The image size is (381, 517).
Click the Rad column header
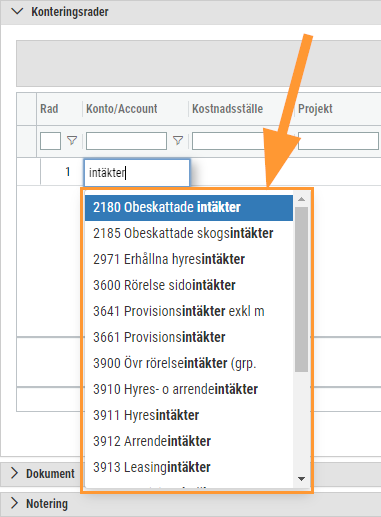click(49, 109)
